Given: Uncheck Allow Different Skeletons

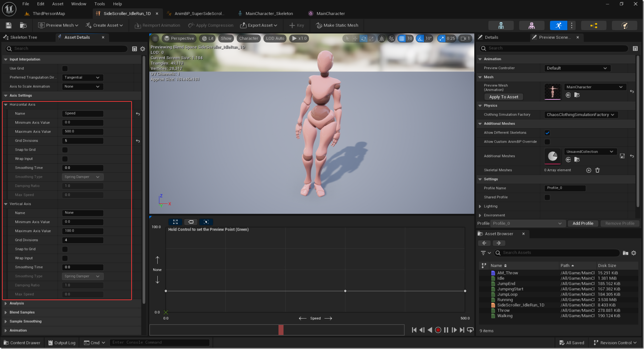Looking at the screenshot, I should 547,133.
